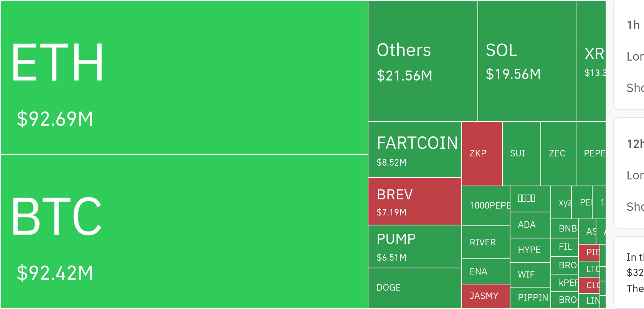The image size is (644, 309).
Task: Select the 1000PEPE tile
Action: pos(486,206)
